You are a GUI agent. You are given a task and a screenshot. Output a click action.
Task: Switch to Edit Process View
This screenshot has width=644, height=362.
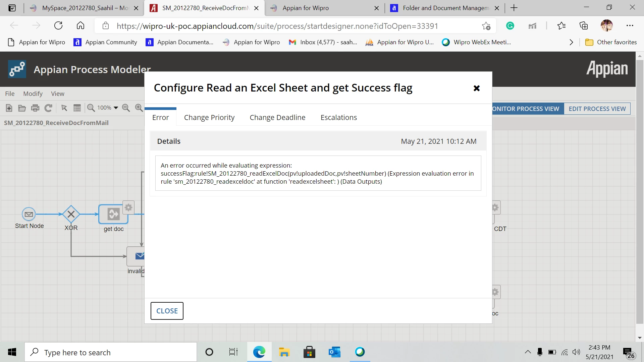597,109
